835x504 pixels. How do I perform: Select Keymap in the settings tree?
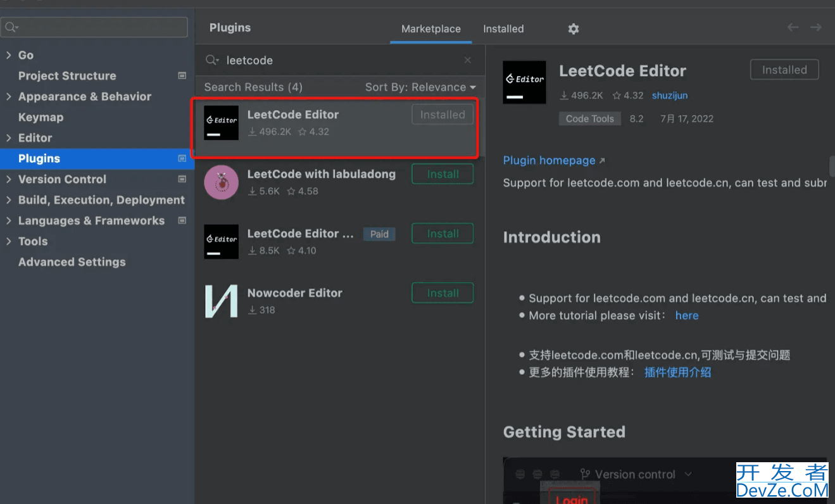click(41, 117)
